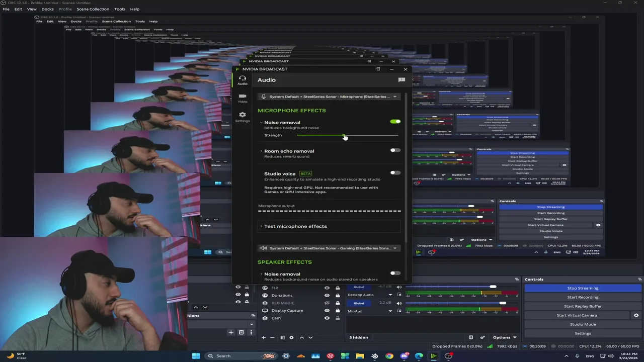Open Tools menu in top OBS menu bar
Image resolution: width=644 pixels, height=362 pixels.
[x=120, y=9]
